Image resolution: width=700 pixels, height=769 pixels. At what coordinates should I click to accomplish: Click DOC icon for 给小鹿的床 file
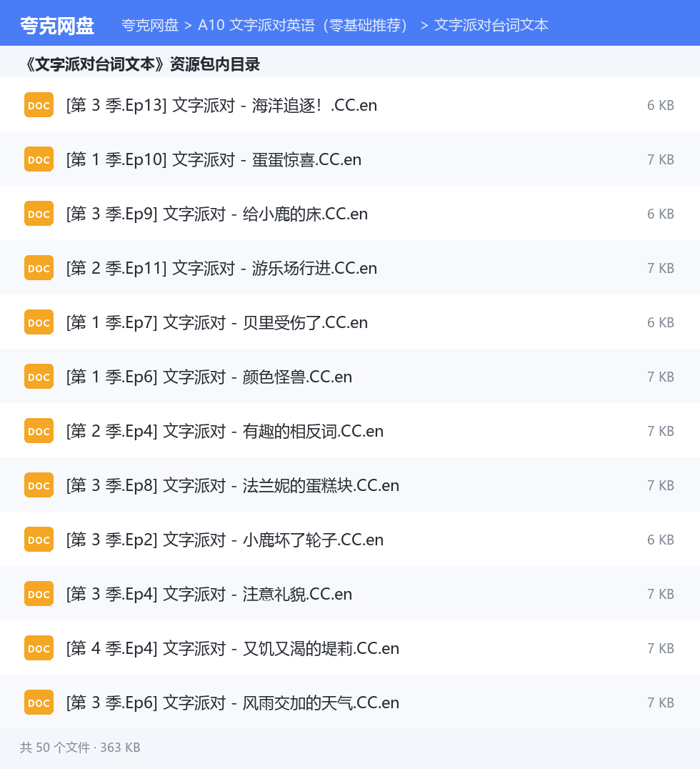[x=39, y=214]
